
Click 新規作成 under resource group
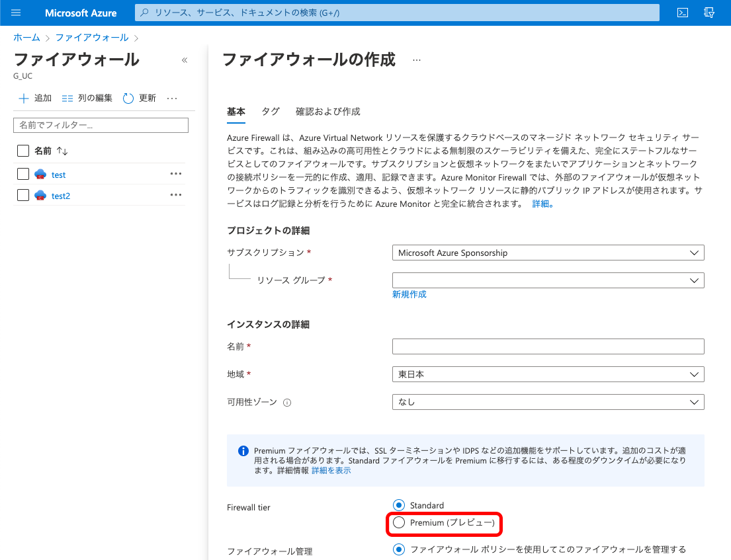tap(409, 294)
